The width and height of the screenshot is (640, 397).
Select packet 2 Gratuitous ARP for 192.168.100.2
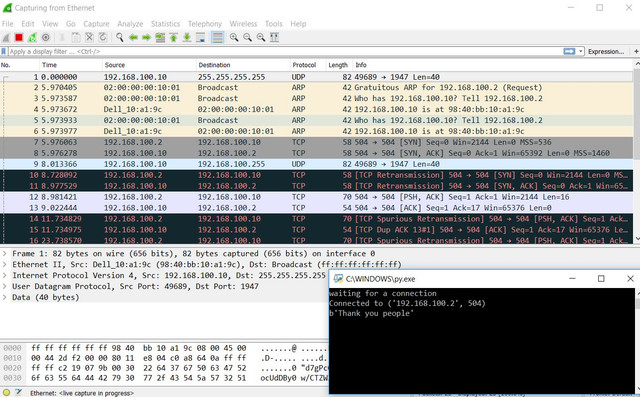click(x=317, y=87)
